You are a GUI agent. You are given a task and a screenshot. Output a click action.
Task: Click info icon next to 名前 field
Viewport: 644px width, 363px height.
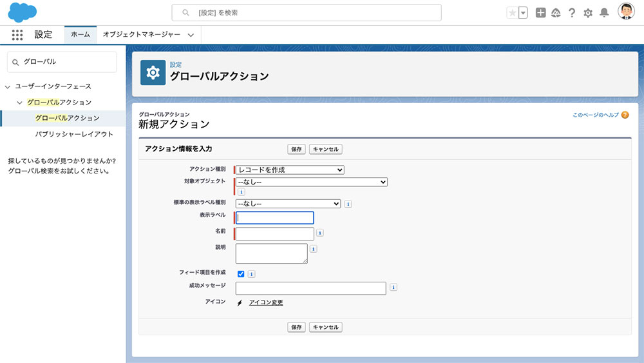point(320,233)
